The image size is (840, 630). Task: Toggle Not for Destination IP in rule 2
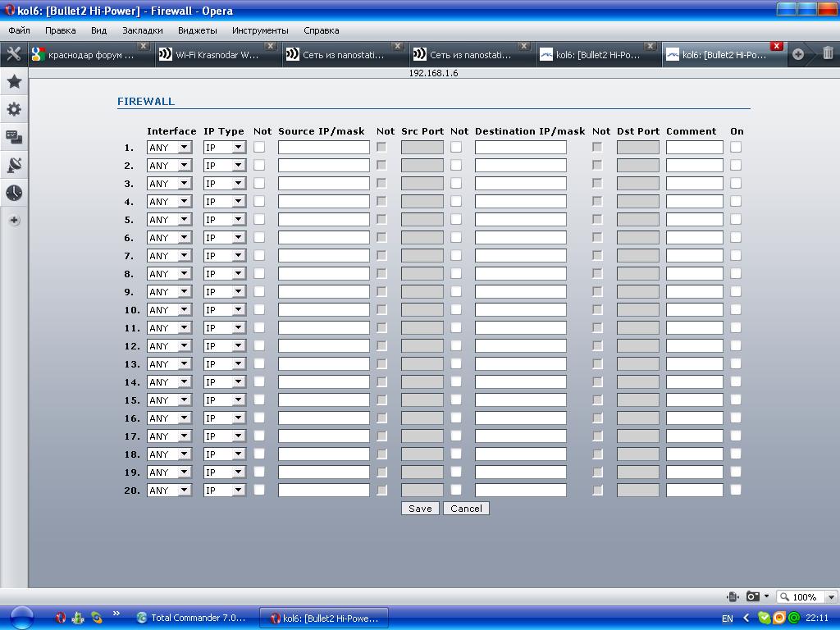[456, 165]
